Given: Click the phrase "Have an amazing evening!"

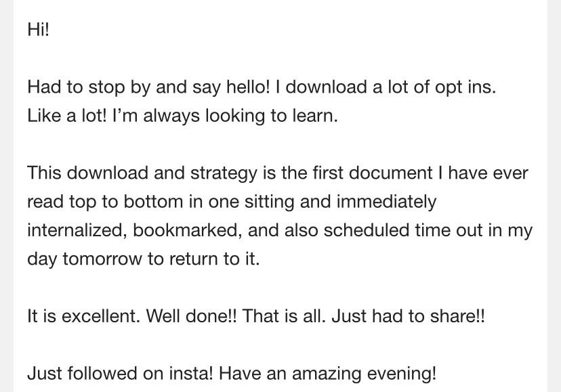Looking at the screenshot, I should 328,374.
